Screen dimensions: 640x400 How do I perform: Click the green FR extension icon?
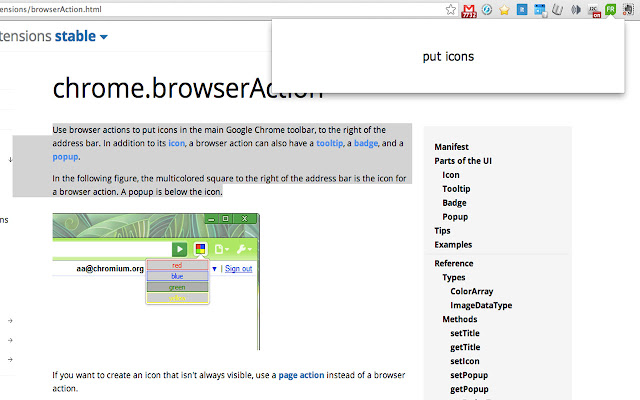tap(611, 9)
